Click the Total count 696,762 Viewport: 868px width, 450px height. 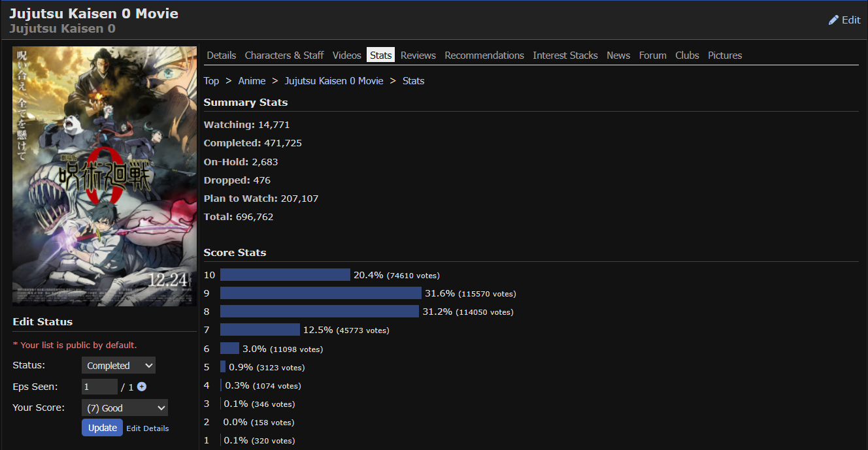pyautogui.click(x=254, y=217)
